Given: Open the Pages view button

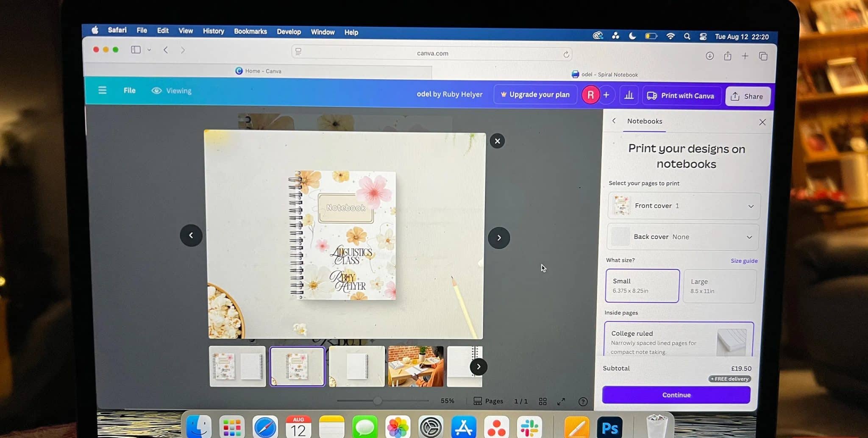Looking at the screenshot, I should (x=488, y=401).
